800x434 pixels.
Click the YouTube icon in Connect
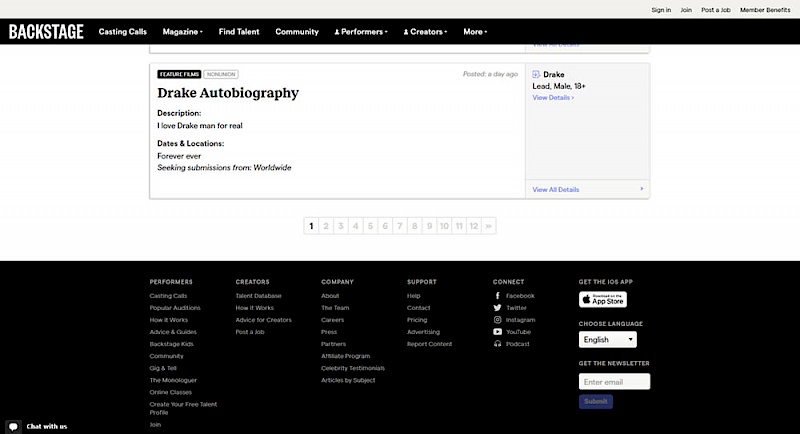(497, 332)
